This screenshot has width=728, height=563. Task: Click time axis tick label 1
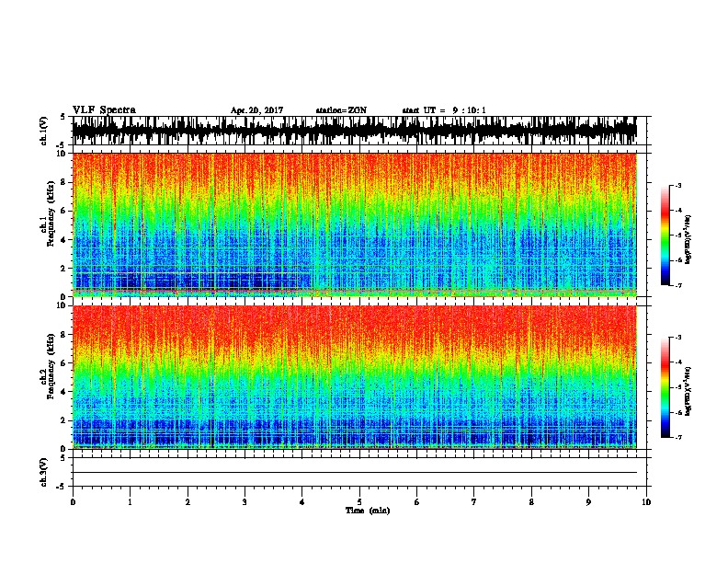pyautogui.click(x=130, y=502)
